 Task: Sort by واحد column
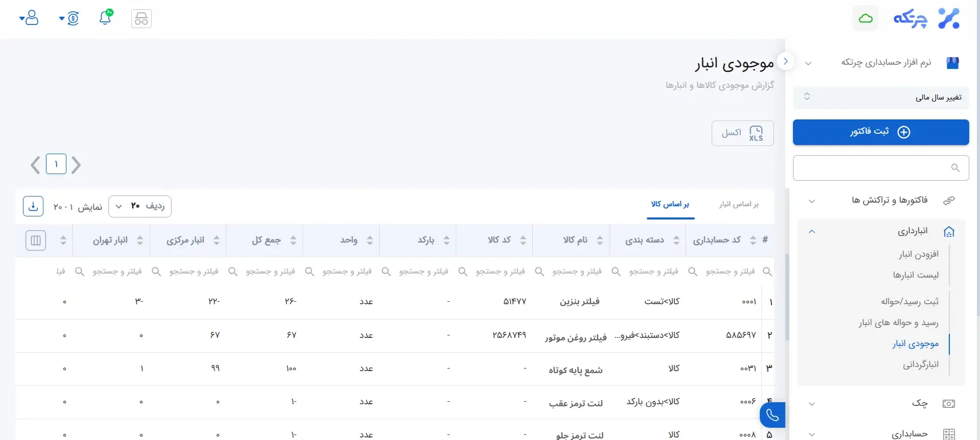[370, 240]
